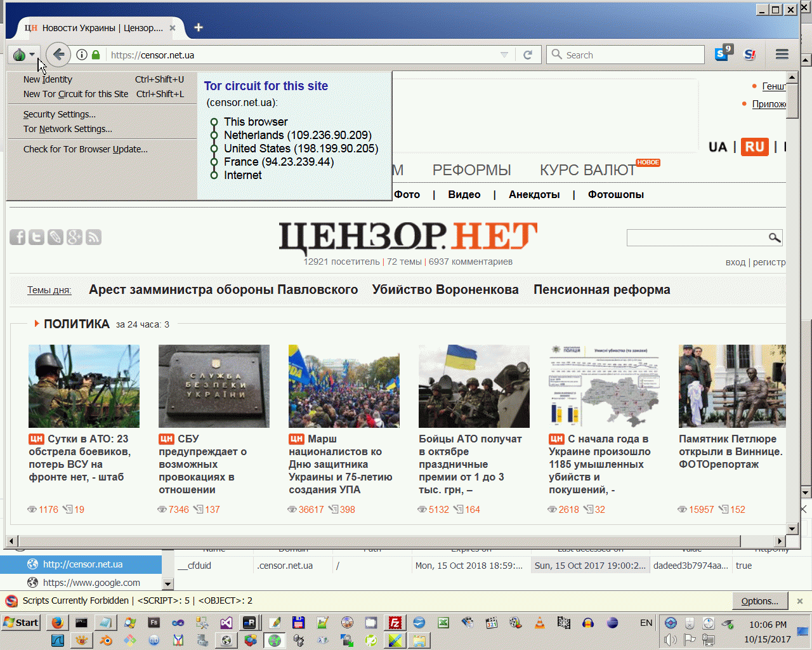Open topic Убийство Вороненкова
Screen dimensions: 812x650
click(445, 289)
